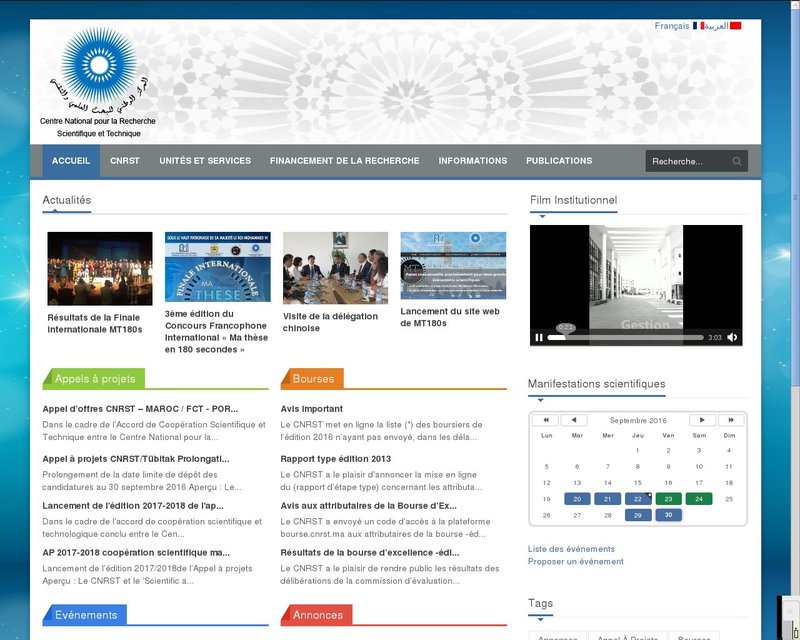800x640 pixels.
Task: Open the Evénements section heading
Action: (86, 615)
